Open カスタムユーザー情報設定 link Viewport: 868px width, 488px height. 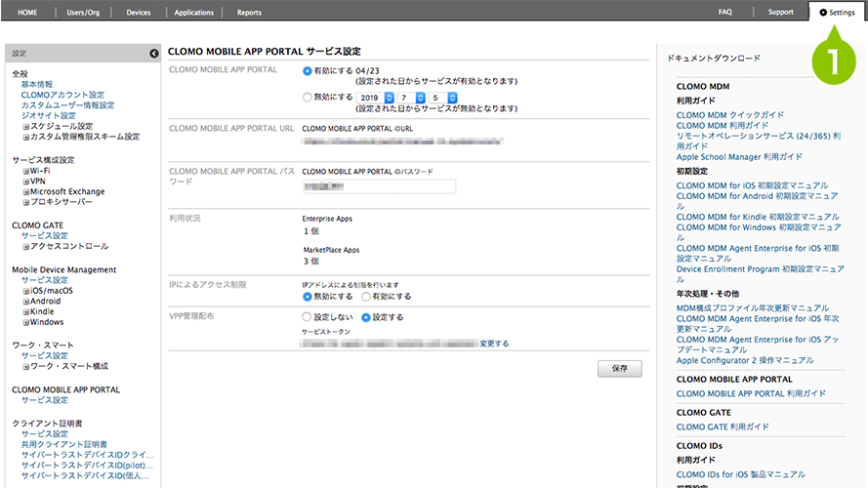pyautogui.click(x=67, y=105)
